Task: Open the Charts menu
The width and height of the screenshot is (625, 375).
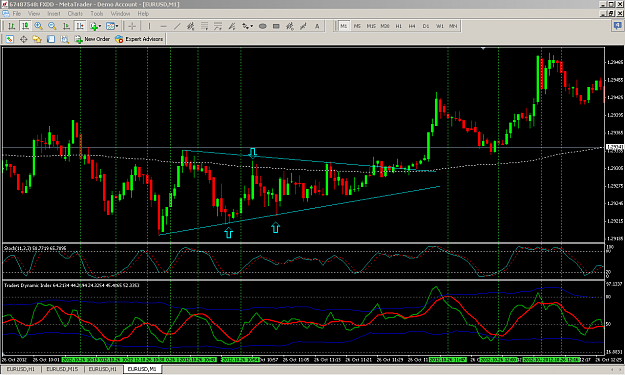Action: point(75,14)
